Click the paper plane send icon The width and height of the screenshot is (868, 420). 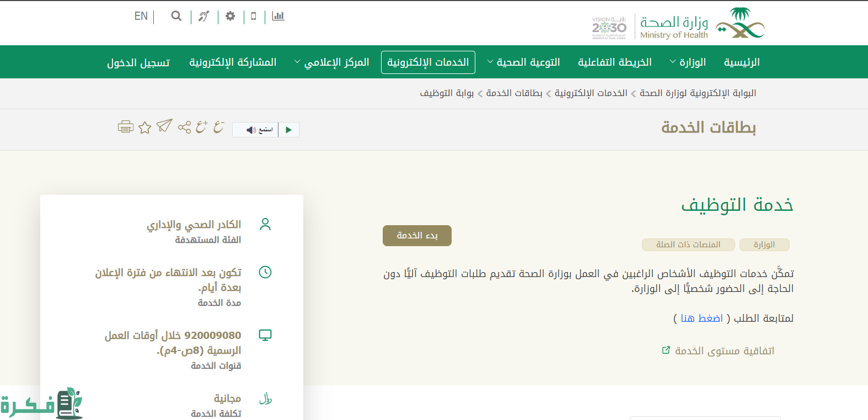(164, 126)
